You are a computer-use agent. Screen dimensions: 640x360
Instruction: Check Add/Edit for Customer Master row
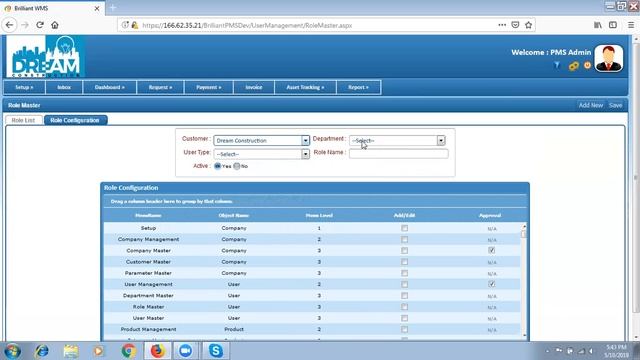coord(404,262)
